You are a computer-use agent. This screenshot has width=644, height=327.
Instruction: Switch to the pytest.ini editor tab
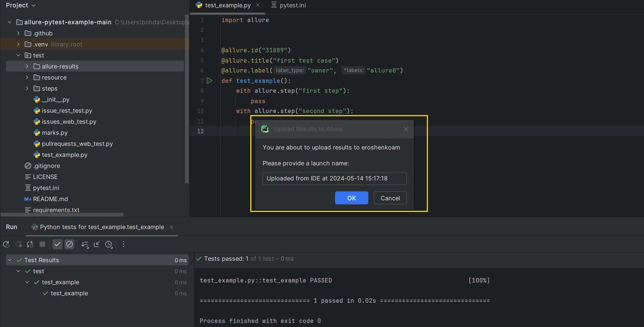coord(289,5)
